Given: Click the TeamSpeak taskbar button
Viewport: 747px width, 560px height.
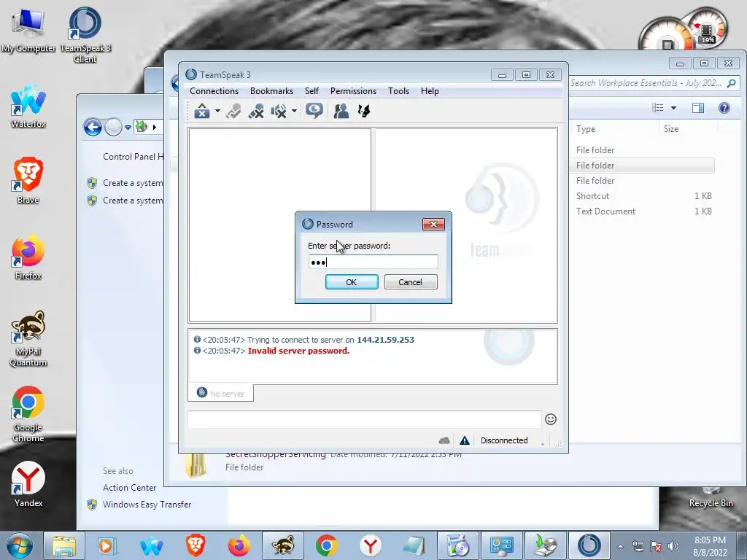Looking at the screenshot, I should click(589, 545).
